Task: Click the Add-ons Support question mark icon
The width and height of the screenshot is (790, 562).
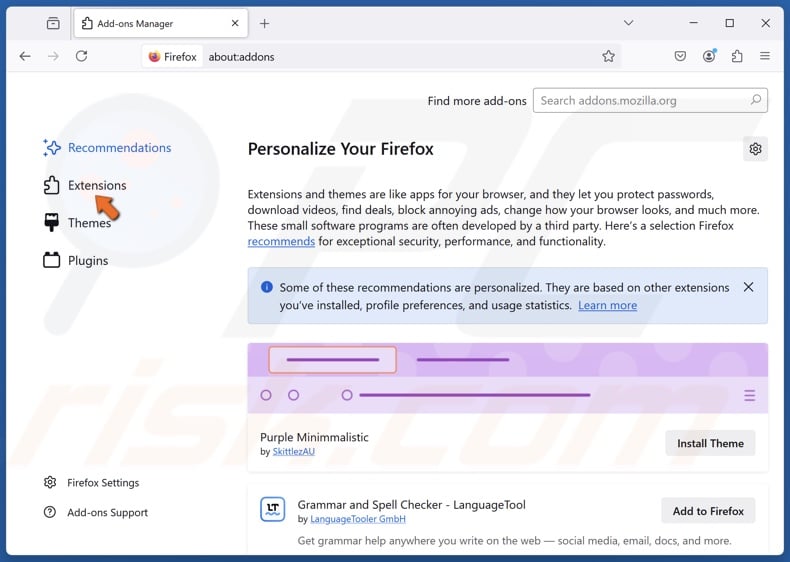Action: (50, 512)
